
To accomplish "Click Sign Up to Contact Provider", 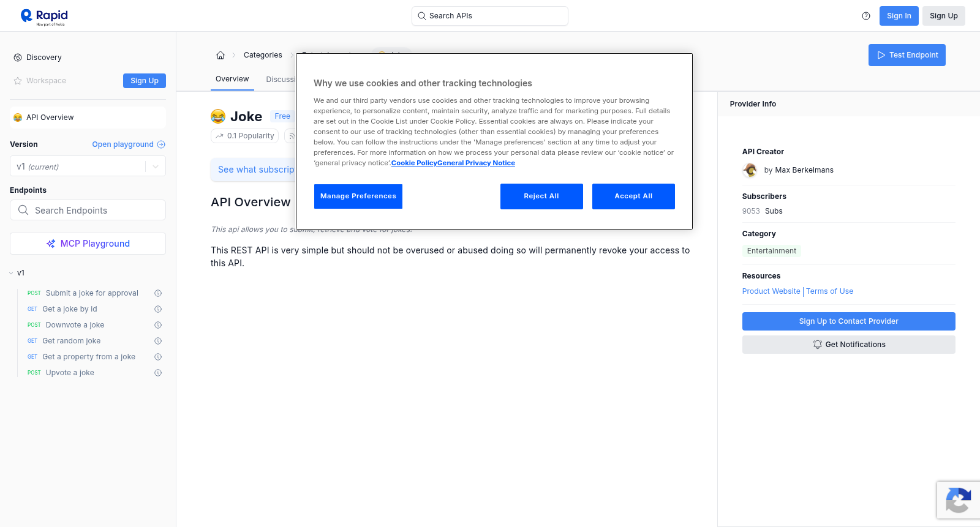I will (x=849, y=321).
